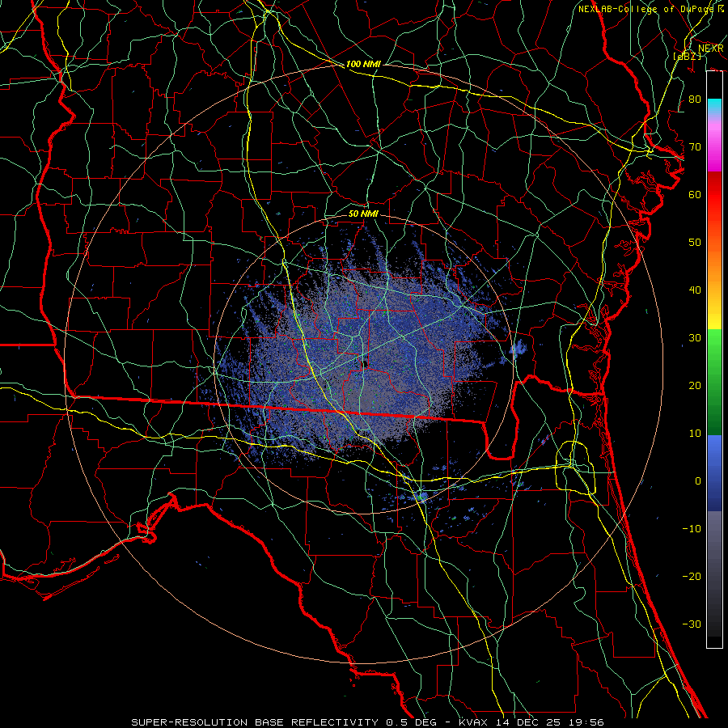This screenshot has width=728, height=728.
Task: Click the 10 value on the reflectivity scale
Action: click(695, 434)
